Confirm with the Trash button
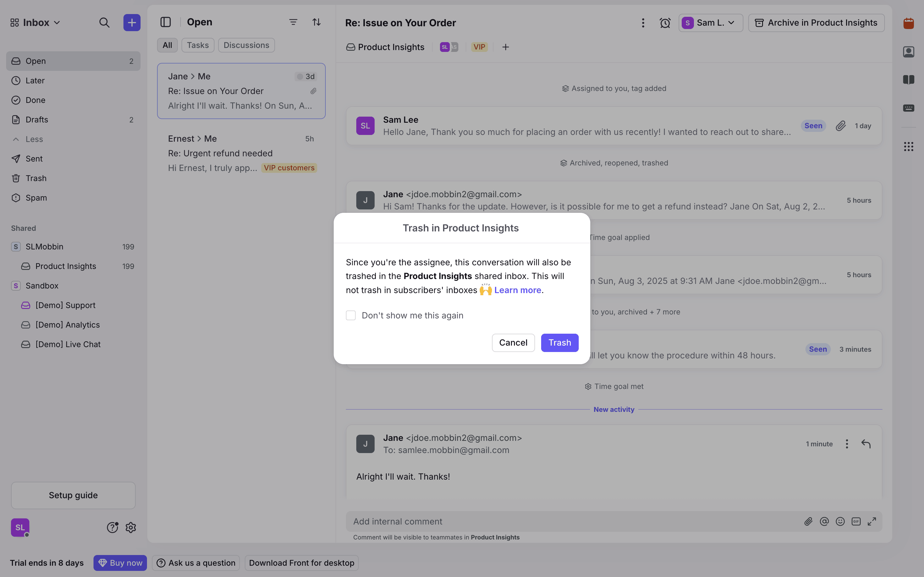Image resolution: width=924 pixels, height=577 pixels. tap(559, 343)
